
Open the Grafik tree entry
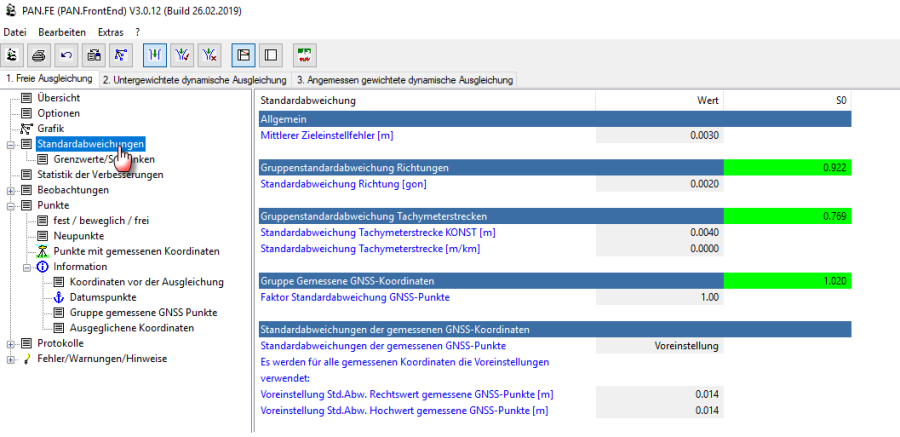point(51,129)
